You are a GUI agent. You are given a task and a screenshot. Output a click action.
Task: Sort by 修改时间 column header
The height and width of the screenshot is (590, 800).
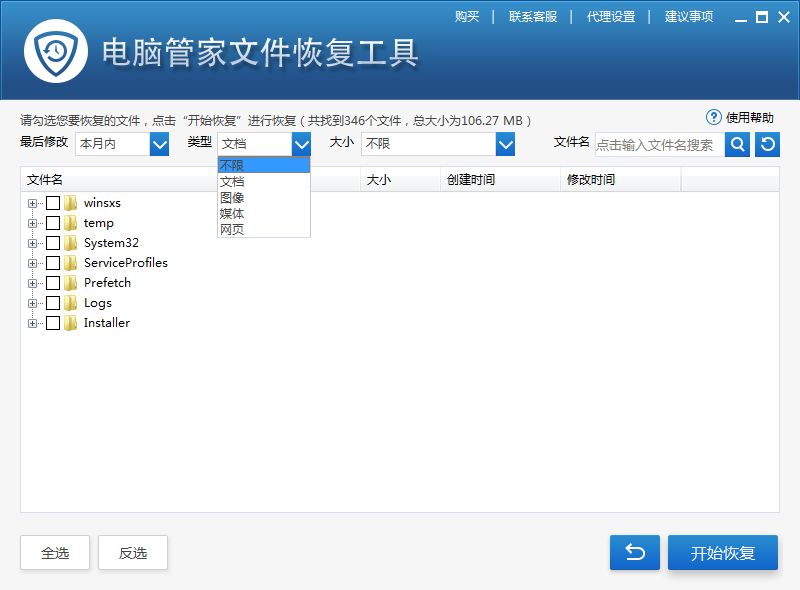[x=620, y=180]
